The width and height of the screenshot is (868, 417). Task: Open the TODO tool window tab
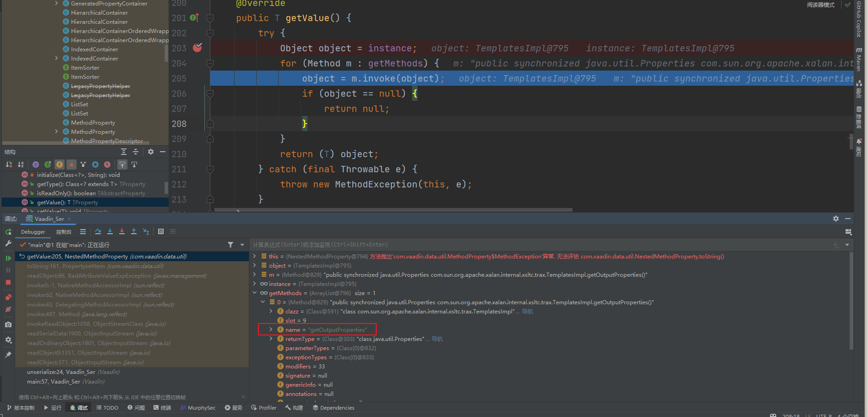point(107,407)
